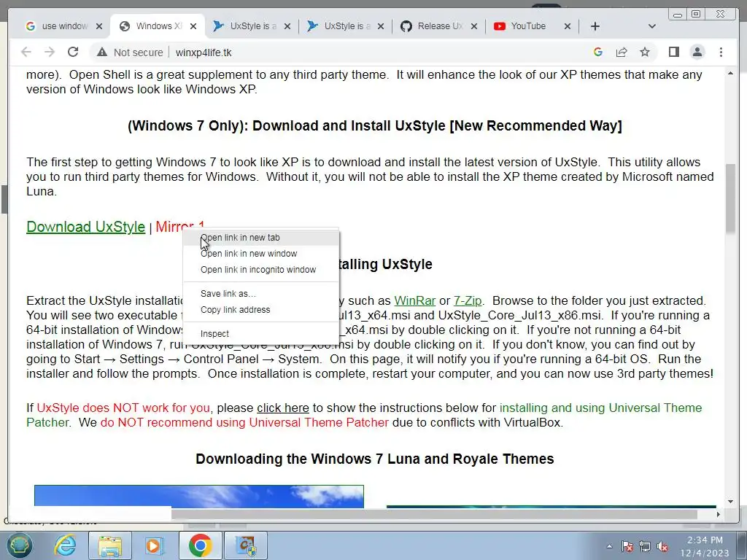The image size is (747, 560).
Task: Go back to previous page
Action: click(26, 52)
